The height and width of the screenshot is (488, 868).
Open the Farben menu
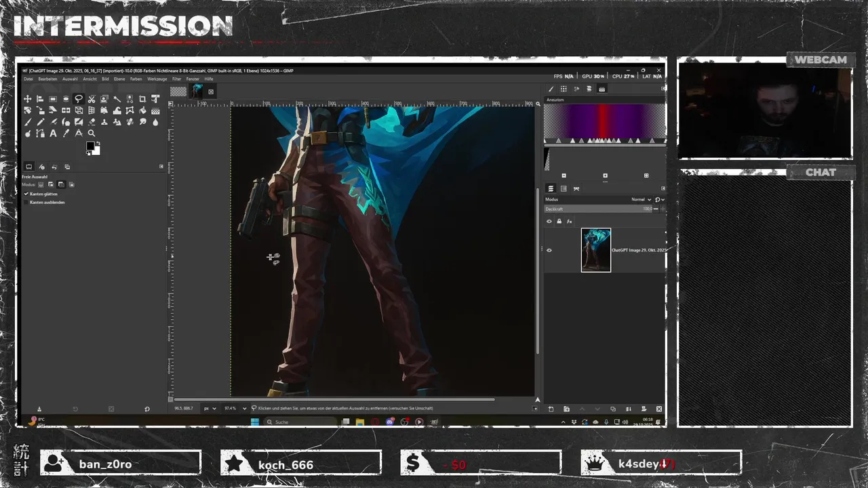[136, 79]
